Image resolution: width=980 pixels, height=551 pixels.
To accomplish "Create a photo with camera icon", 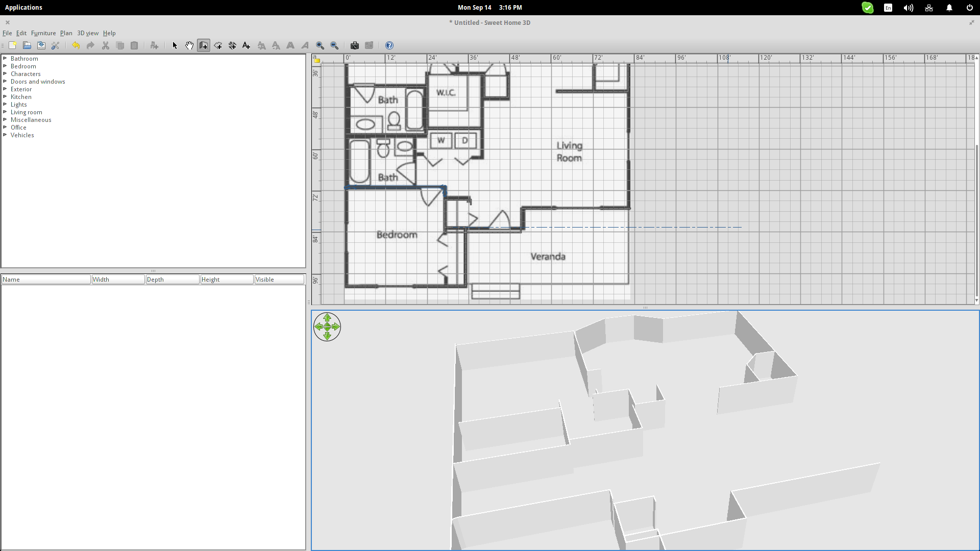I will point(355,45).
